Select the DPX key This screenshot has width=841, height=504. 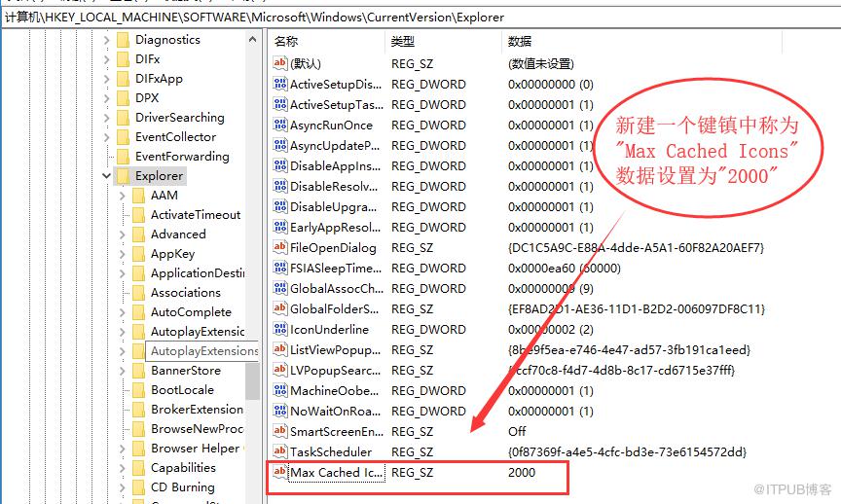point(147,98)
